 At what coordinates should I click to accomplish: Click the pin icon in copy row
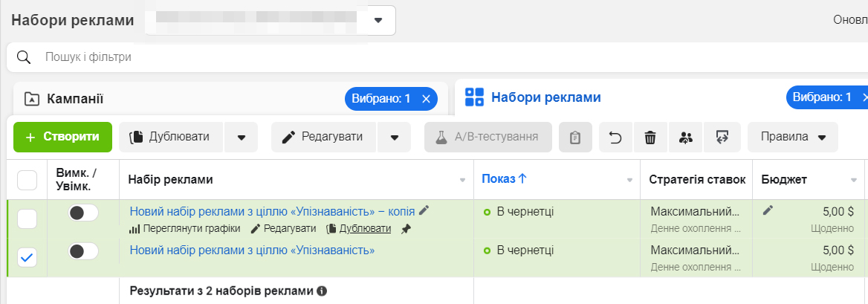click(407, 229)
